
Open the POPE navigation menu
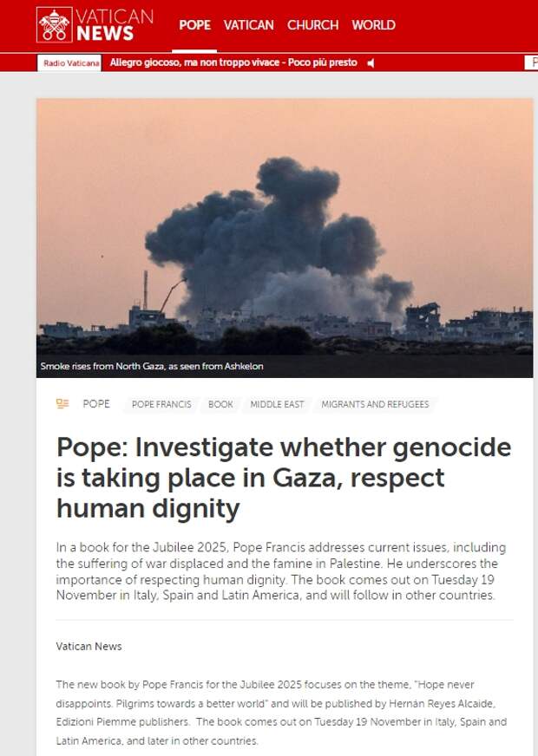(x=194, y=25)
